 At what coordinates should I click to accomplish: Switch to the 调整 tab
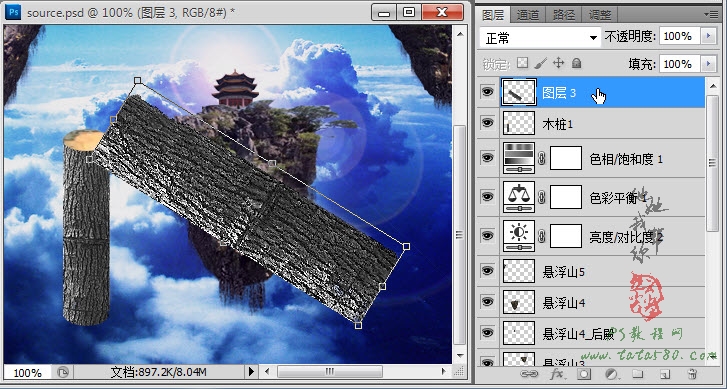click(x=600, y=15)
